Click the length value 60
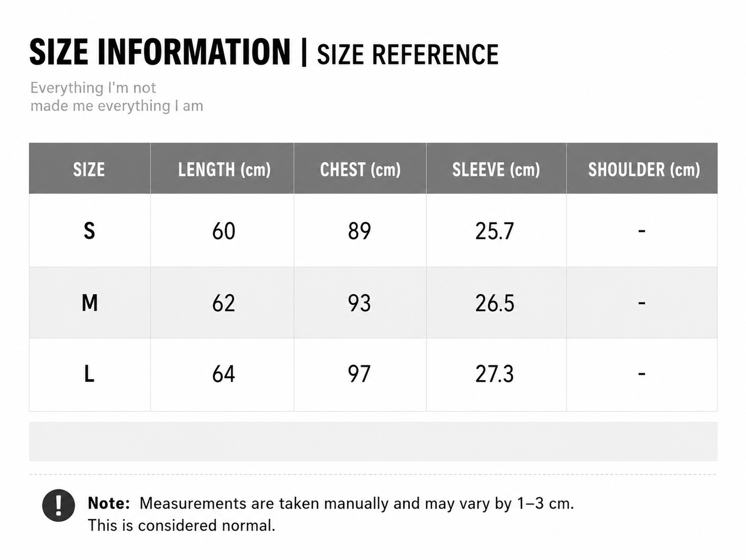 click(x=224, y=231)
